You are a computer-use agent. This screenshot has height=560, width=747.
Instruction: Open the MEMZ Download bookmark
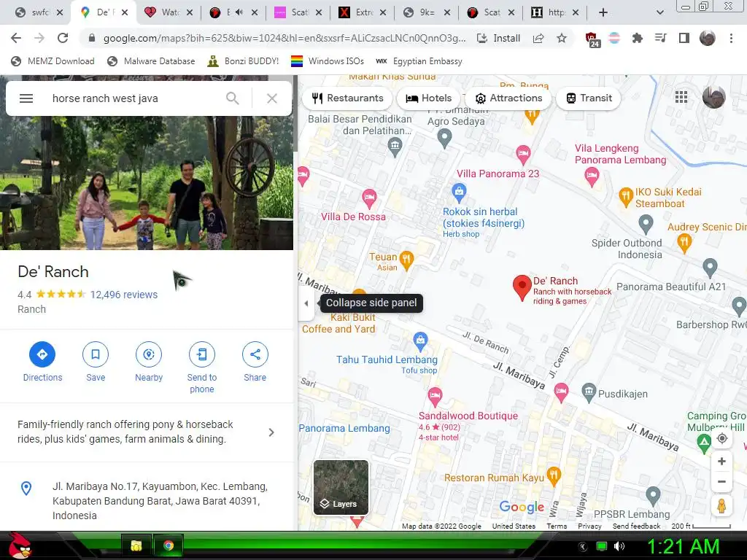coord(53,61)
